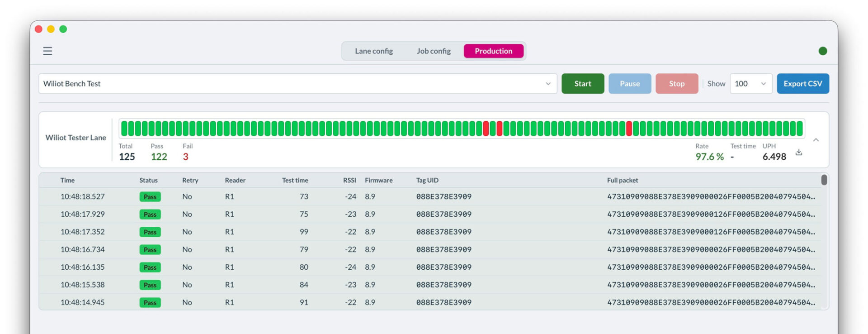The height and width of the screenshot is (334, 868).
Task: Click the fail count 3
Action: (x=185, y=157)
